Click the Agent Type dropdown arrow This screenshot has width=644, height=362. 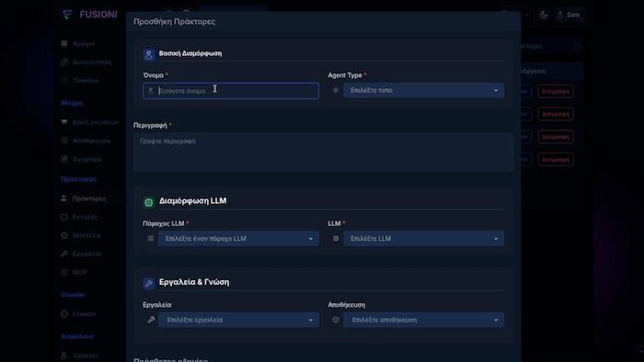(x=496, y=91)
